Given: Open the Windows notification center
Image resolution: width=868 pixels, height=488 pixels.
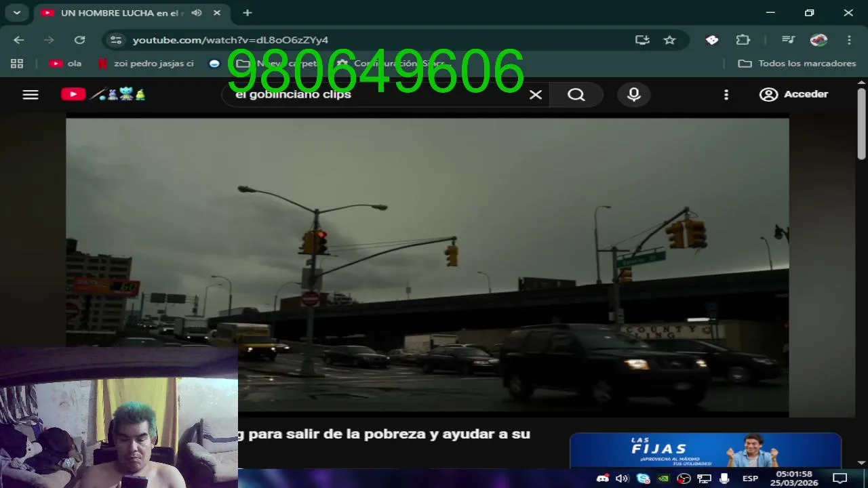Looking at the screenshot, I should pos(840,479).
